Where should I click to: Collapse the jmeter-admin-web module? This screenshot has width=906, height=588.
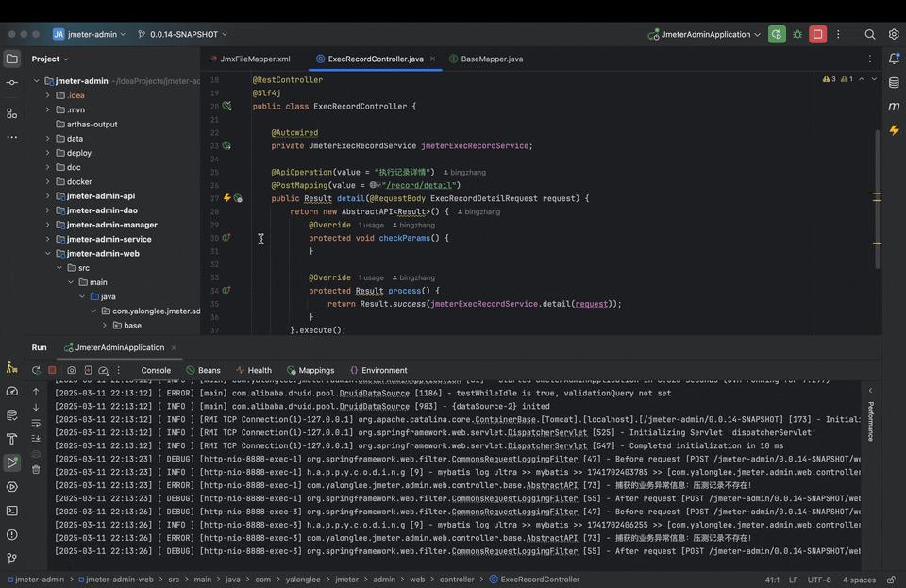coord(47,254)
